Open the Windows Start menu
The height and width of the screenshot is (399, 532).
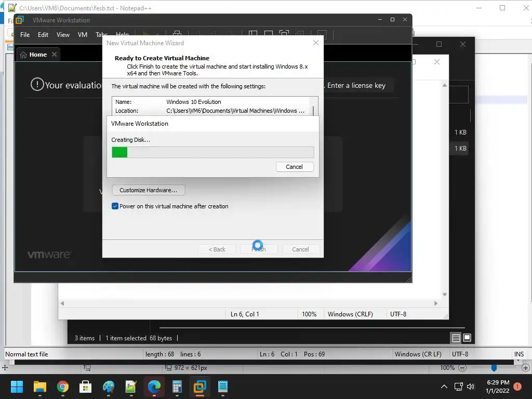17,387
